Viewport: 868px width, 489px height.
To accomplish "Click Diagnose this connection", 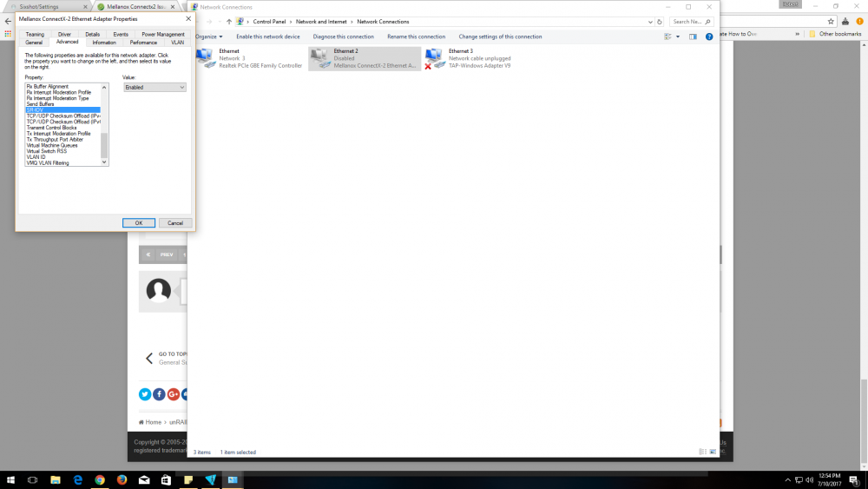I will pyautogui.click(x=343, y=36).
